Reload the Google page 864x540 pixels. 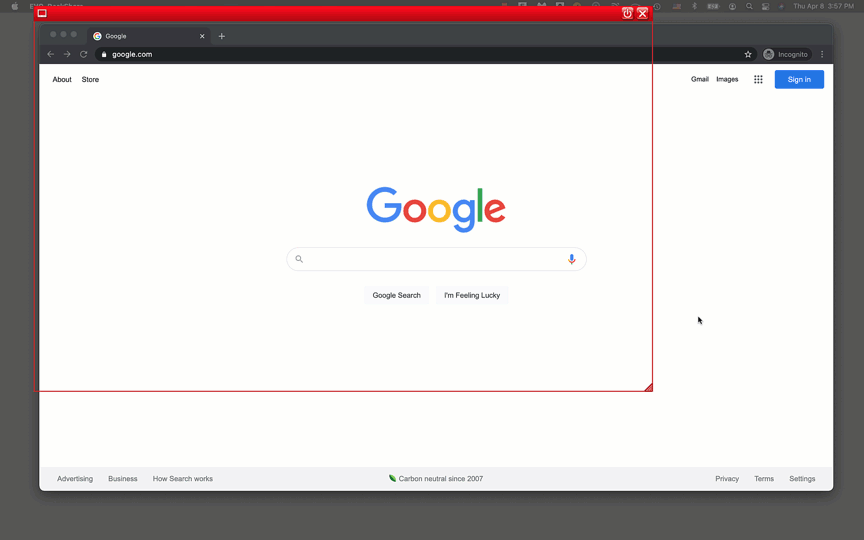84,54
